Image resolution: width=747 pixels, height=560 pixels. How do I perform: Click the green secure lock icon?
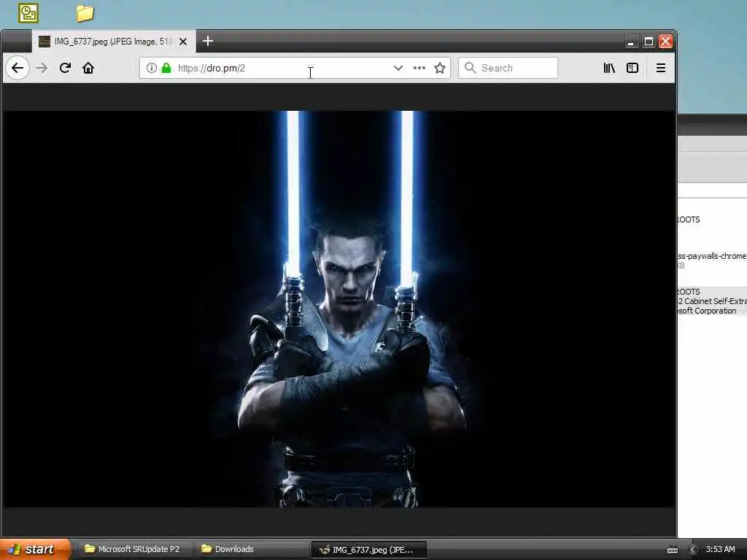[x=166, y=68]
